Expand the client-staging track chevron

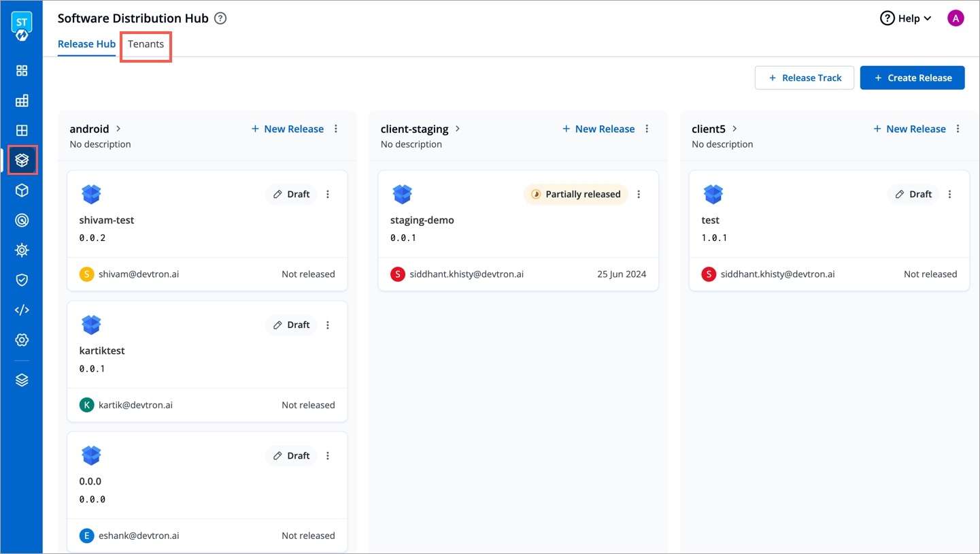(x=458, y=129)
